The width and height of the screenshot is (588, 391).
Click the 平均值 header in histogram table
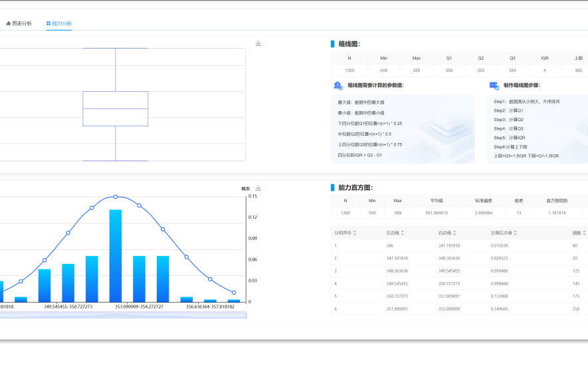click(x=437, y=201)
